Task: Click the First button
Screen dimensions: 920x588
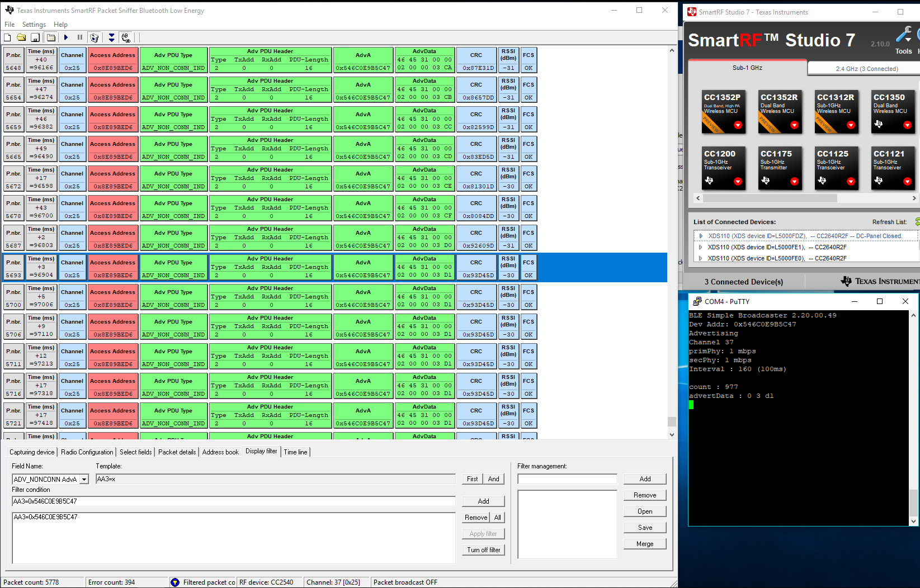Action: pyautogui.click(x=473, y=479)
